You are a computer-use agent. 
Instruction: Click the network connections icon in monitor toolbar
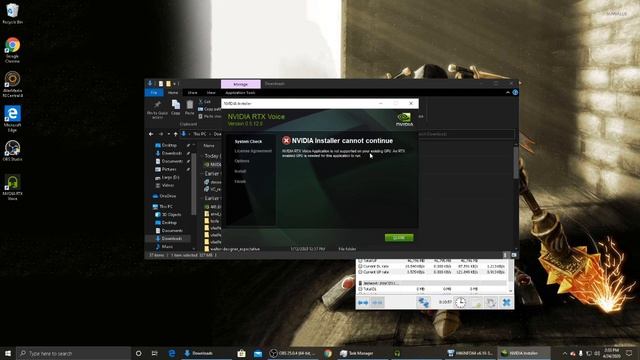tap(423, 302)
